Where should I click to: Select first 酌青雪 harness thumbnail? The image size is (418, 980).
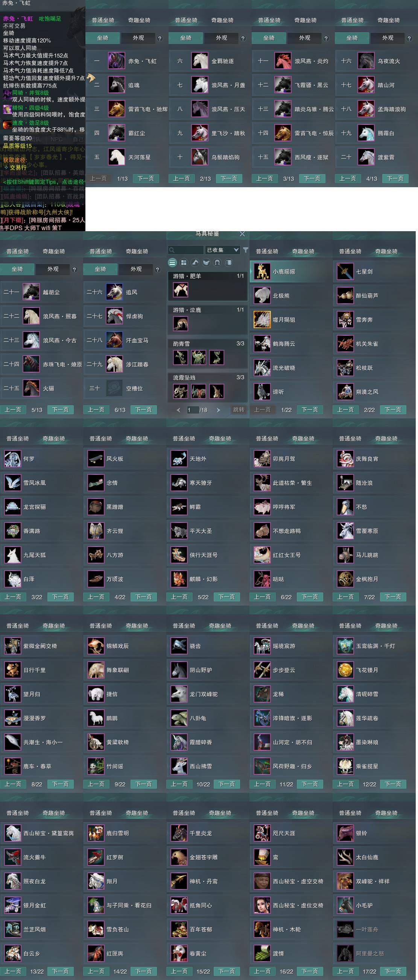181,357
